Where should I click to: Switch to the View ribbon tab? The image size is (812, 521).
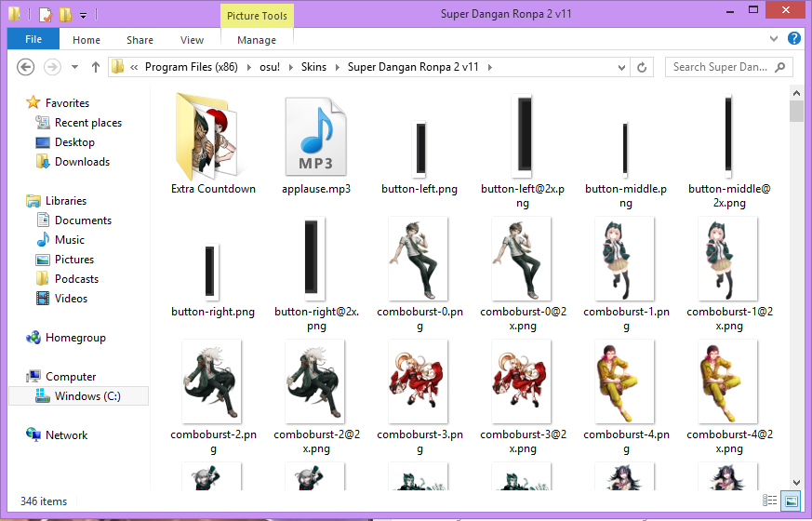[192, 40]
